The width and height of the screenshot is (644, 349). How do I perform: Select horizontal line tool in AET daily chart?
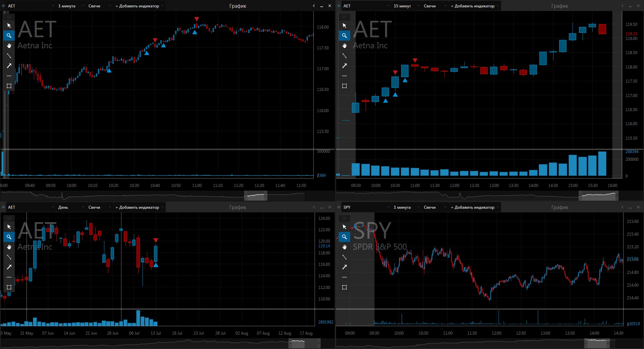(x=9, y=277)
